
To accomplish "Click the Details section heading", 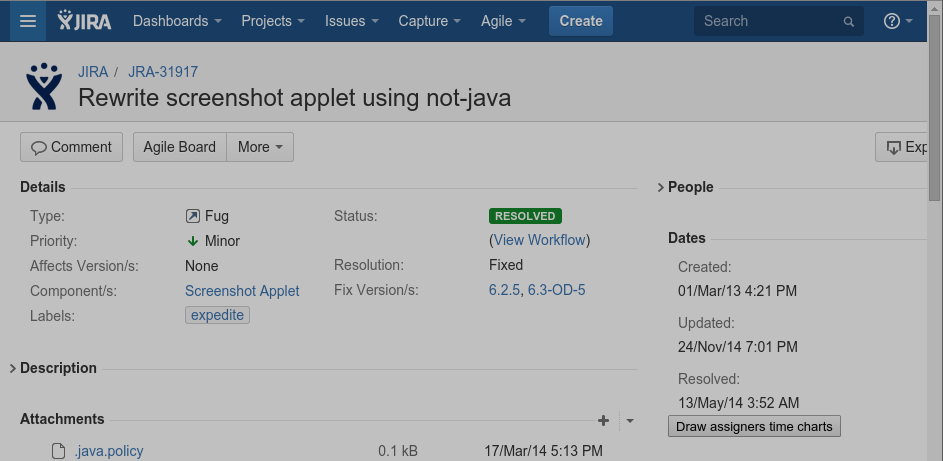I will coord(43,188).
